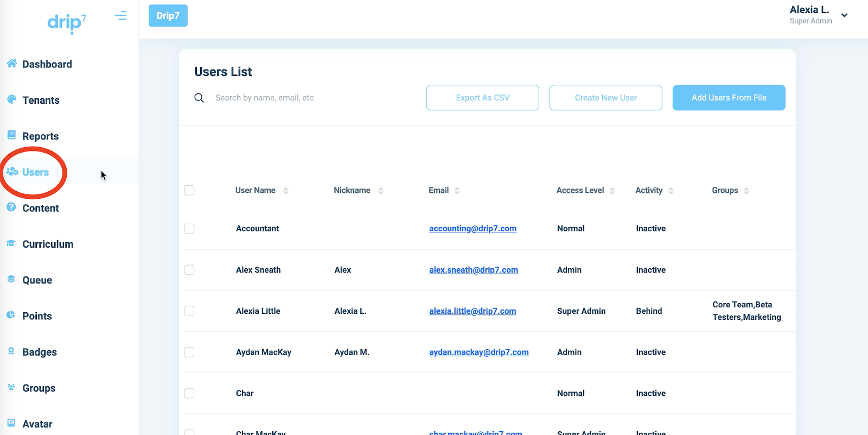
Task: Sort by Nickname arrows
Action: coord(381,191)
